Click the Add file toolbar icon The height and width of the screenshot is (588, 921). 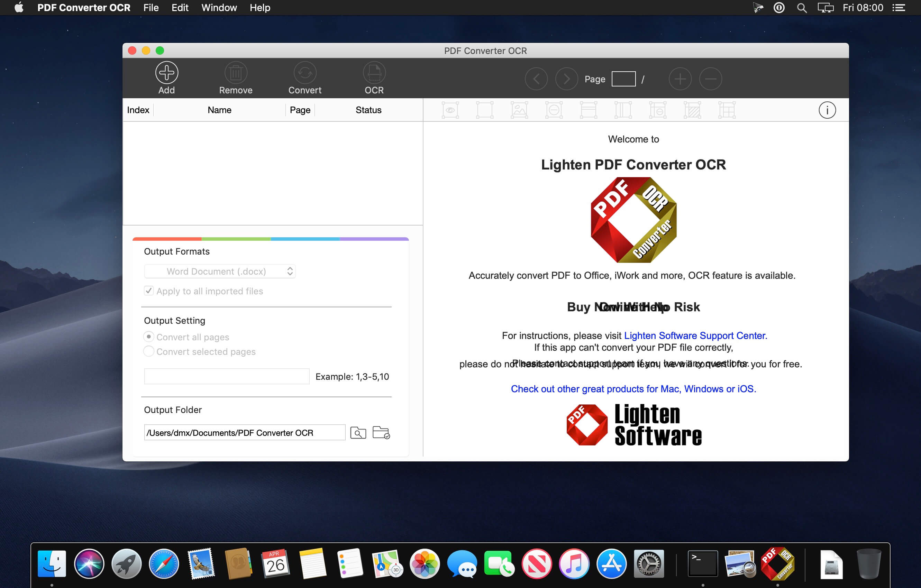point(166,73)
